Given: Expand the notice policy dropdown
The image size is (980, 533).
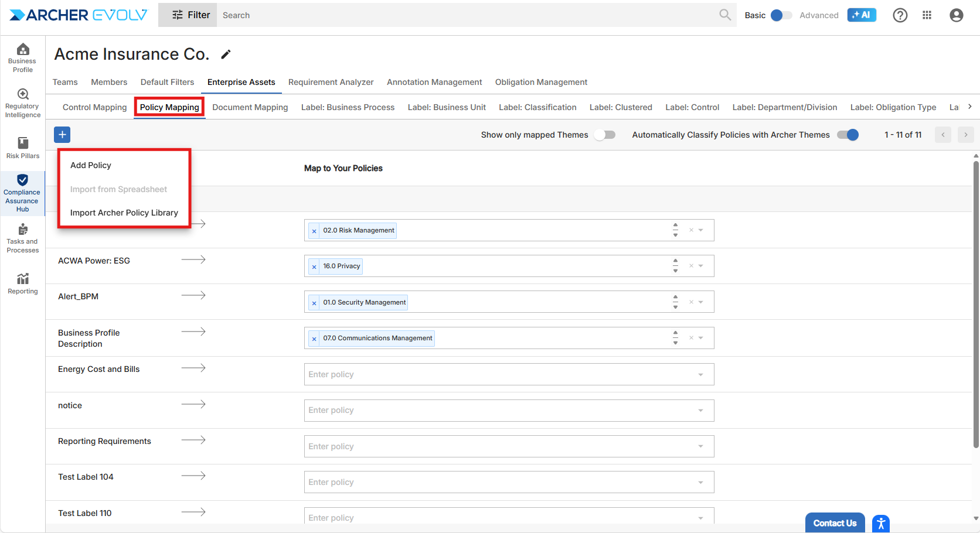Looking at the screenshot, I should click(x=700, y=411).
